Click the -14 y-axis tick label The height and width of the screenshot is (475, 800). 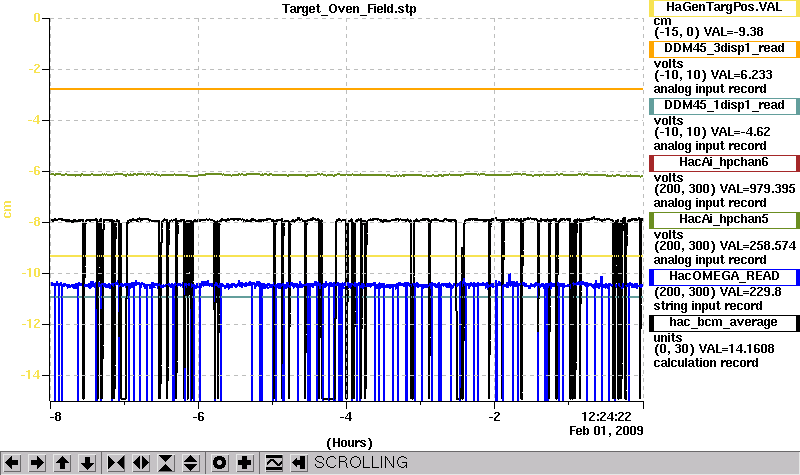[x=31, y=375]
